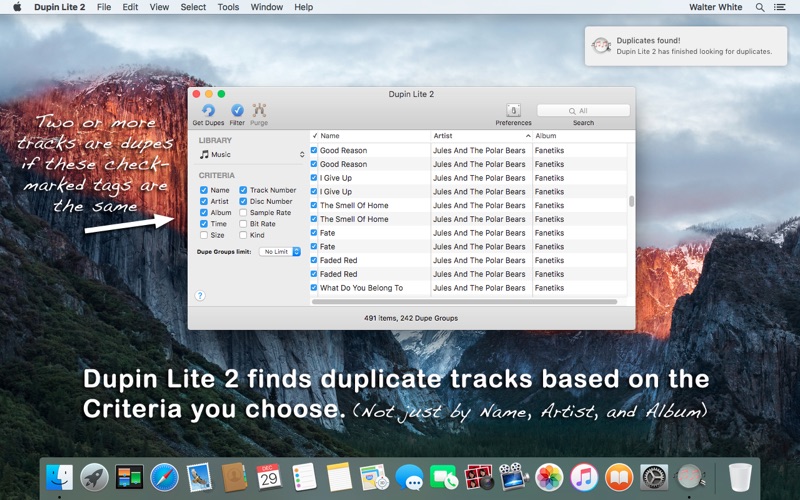Image resolution: width=800 pixels, height=500 pixels.
Task: Enable the Sample Rate criteria checkbox
Action: [x=244, y=213]
